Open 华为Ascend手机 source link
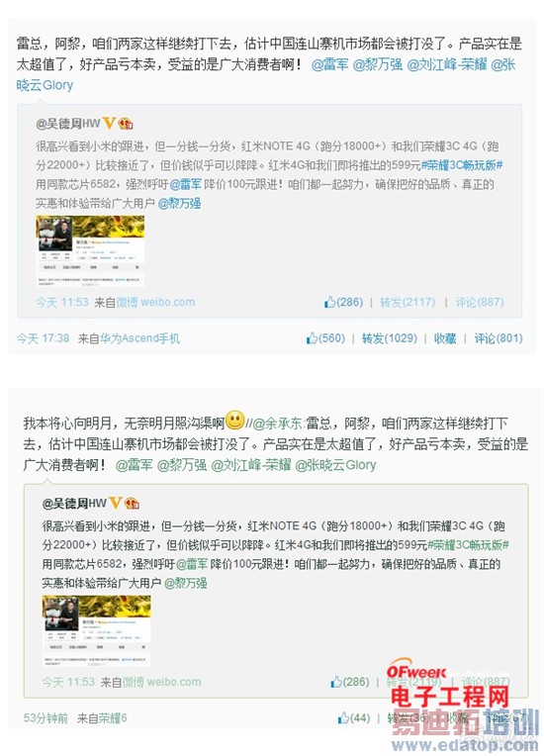 tap(139, 338)
